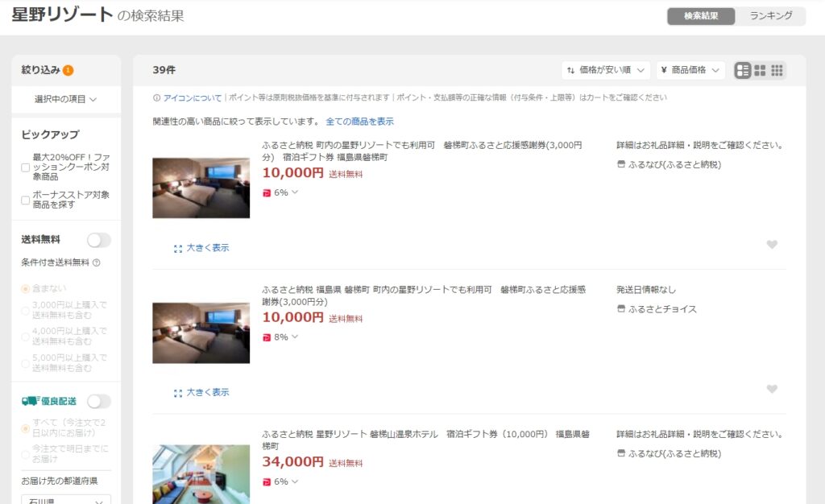This screenshot has width=825, height=504.
Task: Open アイコンについて link
Action: 192,97
